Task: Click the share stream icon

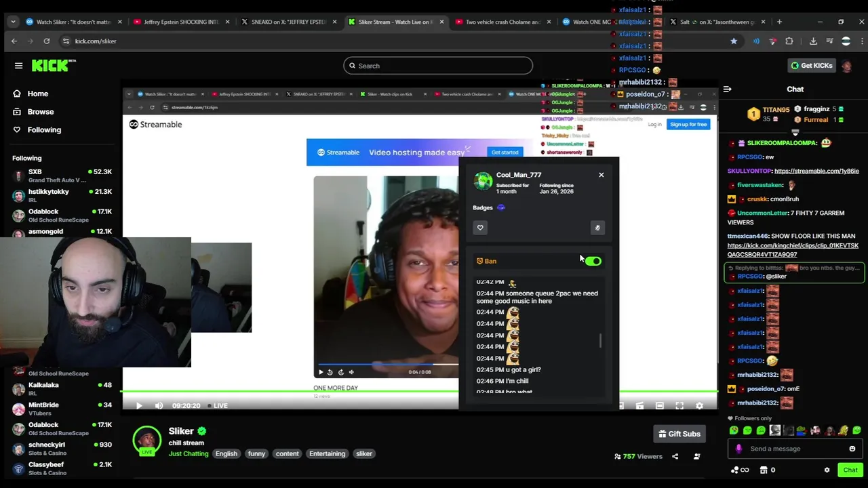Action: (x=675, y=457)
